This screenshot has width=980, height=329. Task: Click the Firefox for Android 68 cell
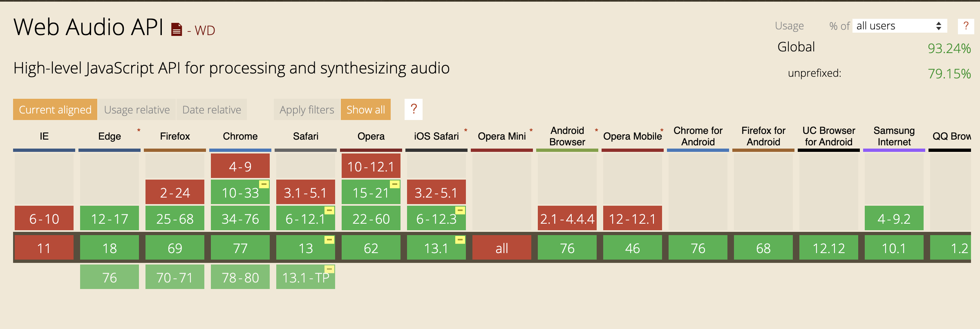click(x=763, y=247)
